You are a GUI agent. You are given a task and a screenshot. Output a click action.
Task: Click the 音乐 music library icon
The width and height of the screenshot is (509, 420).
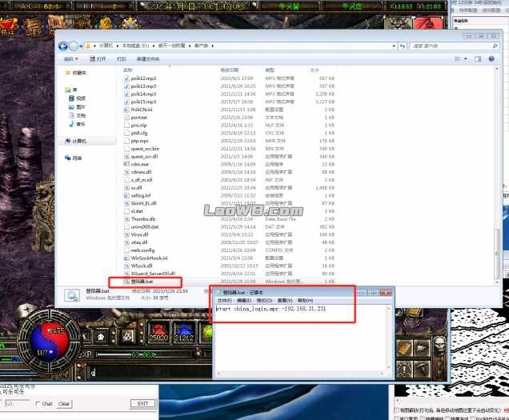pyautogui.click(x=72, y=124)
